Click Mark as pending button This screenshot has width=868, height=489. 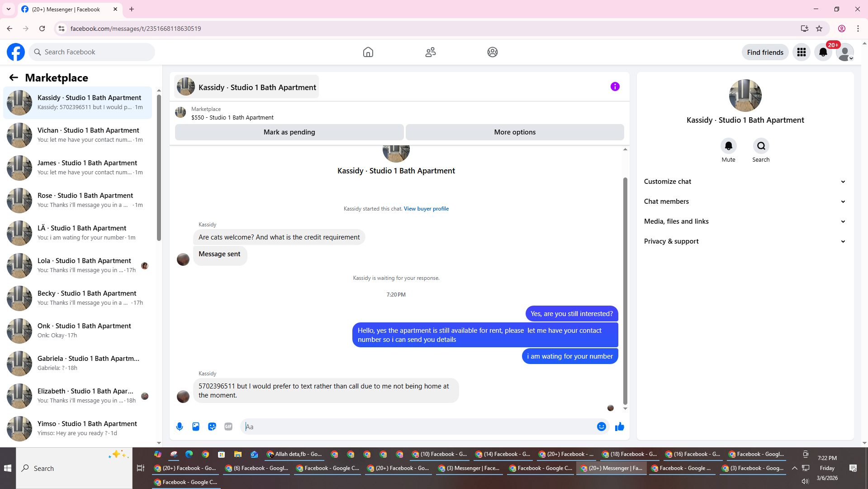click(289, 132)
